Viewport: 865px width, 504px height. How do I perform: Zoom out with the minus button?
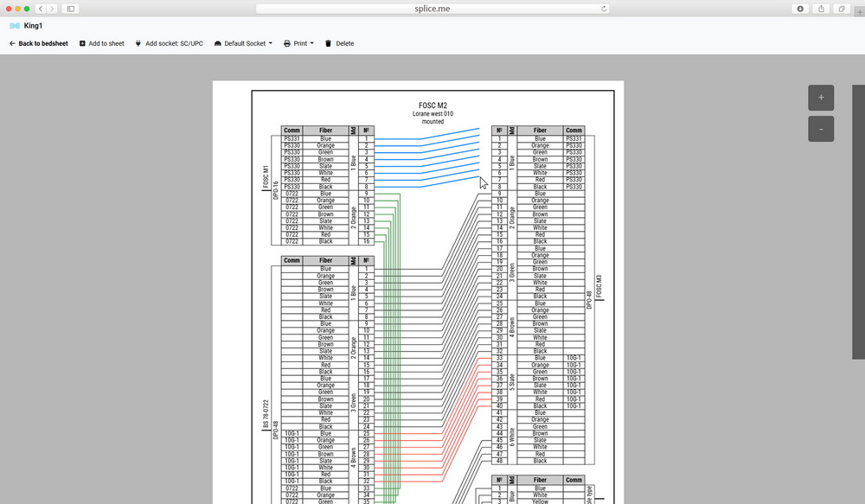click(x=821, y=129)
